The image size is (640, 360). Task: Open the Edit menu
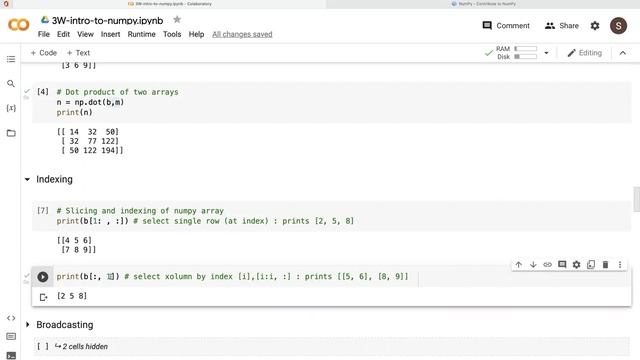click(63, 34)
